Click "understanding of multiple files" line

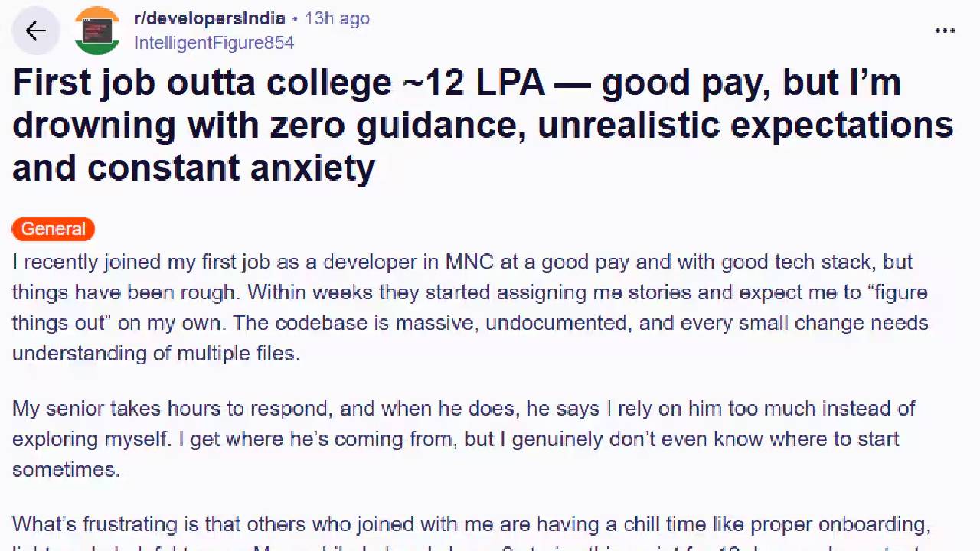(x=155, y=354)
